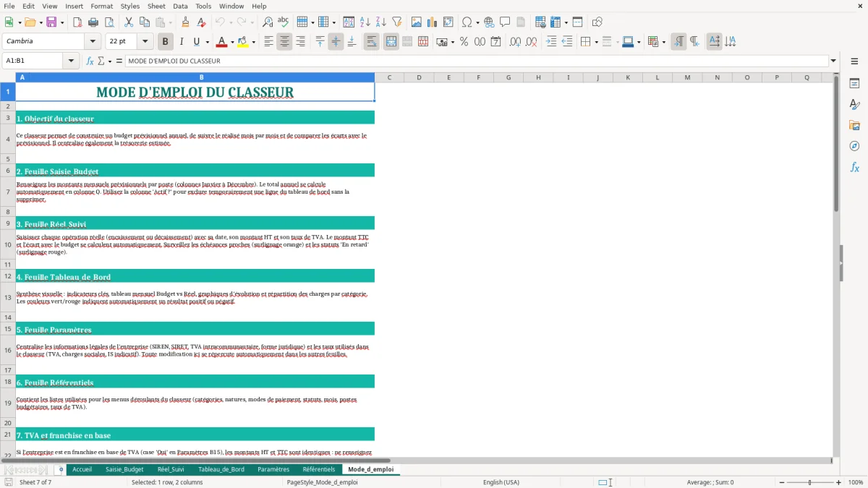Screen dimensions: 868x488
Task: Open the Data menu
Action: [x=180, y=6]
